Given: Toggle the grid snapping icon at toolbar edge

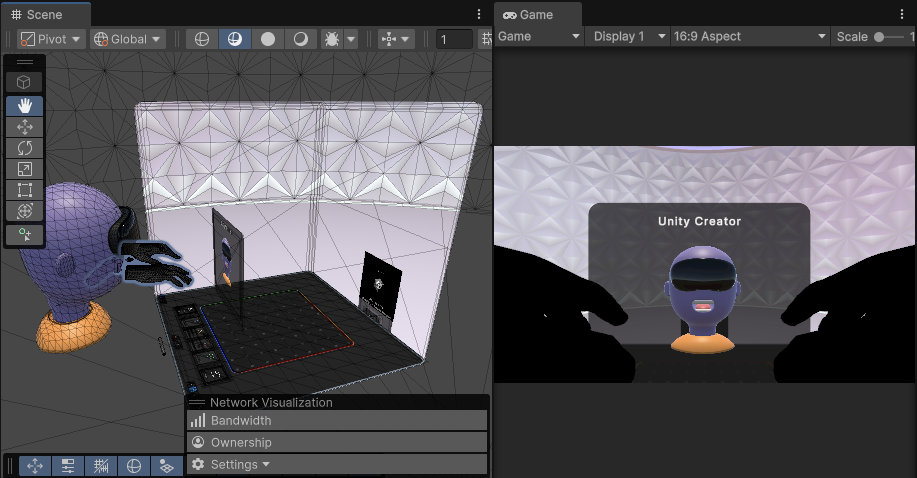Looking at the screenshot, I should coord(485,39).
